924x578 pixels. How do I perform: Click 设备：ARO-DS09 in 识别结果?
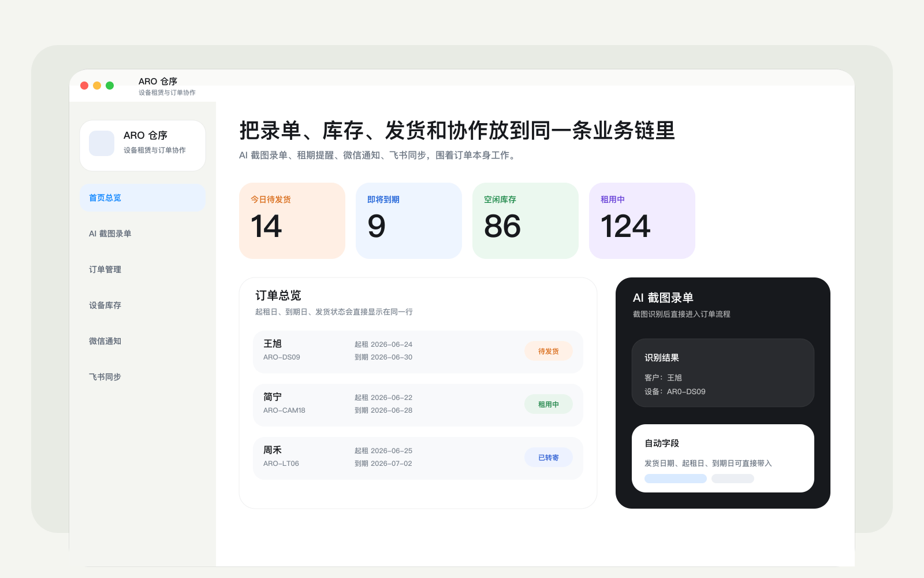(x=675, y=391)
